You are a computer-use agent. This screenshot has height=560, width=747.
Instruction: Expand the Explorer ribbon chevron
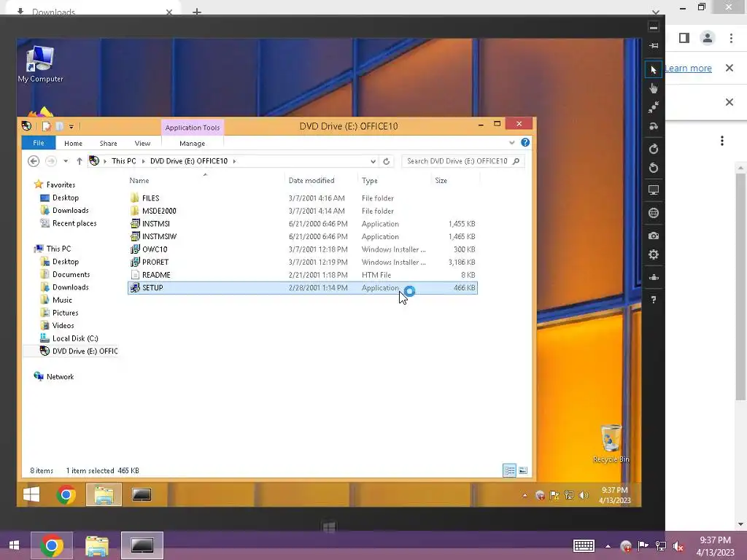pyautogui.click(x=511, y=142)
